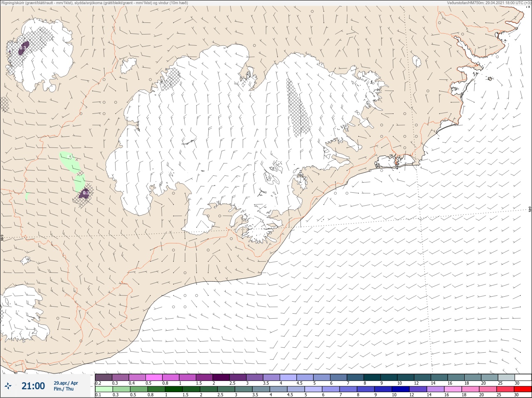Screen dimensions: 532x398
Task: Click the purple 0.3 blob on the northwest glacier
Action: (23, 48)
